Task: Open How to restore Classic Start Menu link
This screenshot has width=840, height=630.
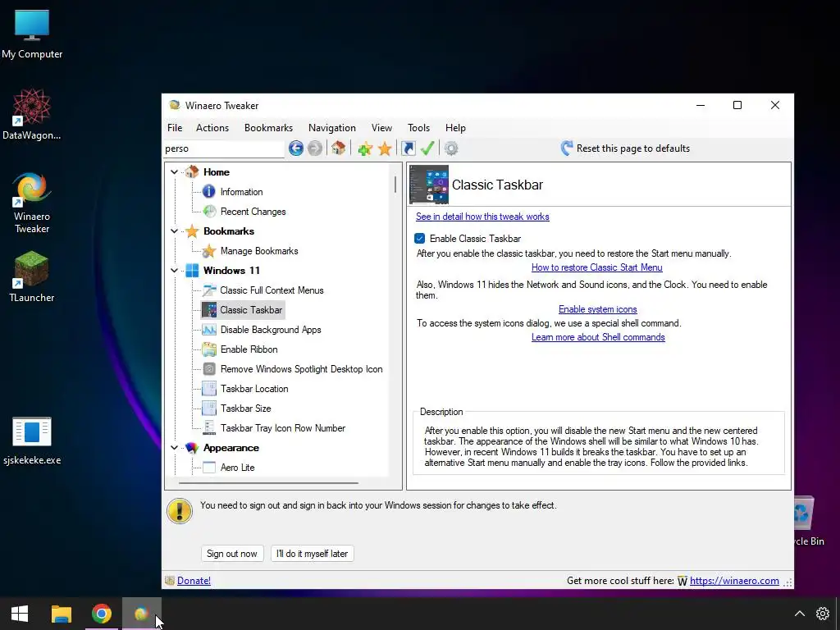Action: pyautogui.click(x=597, y=267)
